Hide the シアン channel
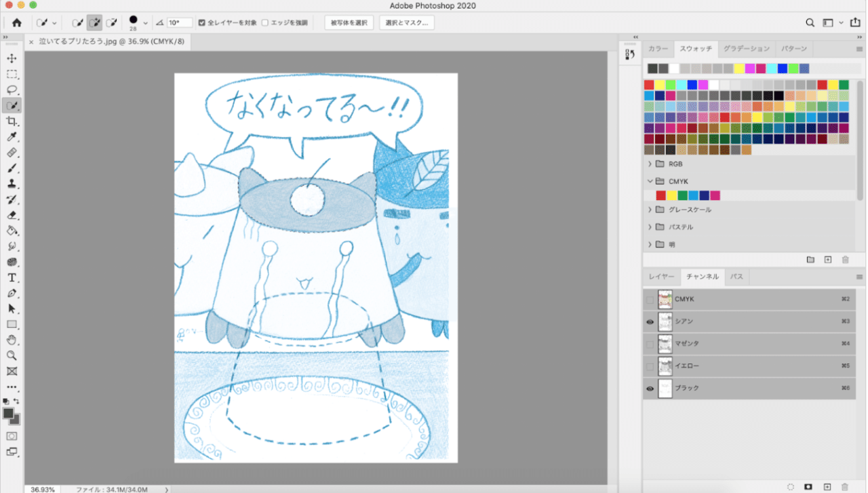Screen dimensions: 868x493 tap(650, 321)
